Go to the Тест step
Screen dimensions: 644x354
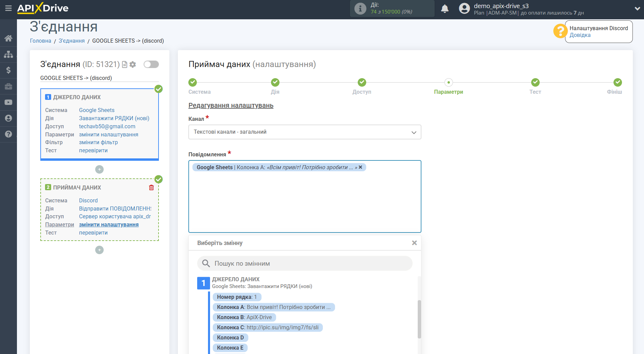click(535, 86)
